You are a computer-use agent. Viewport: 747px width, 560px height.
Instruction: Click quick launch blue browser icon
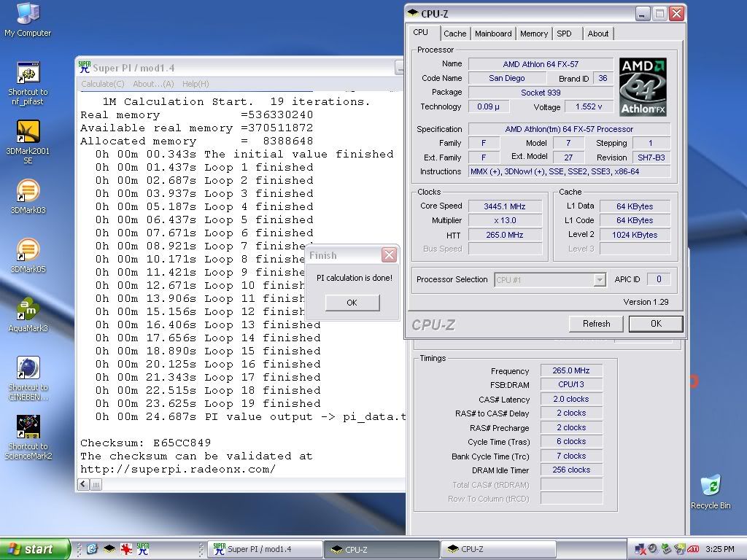92,549
